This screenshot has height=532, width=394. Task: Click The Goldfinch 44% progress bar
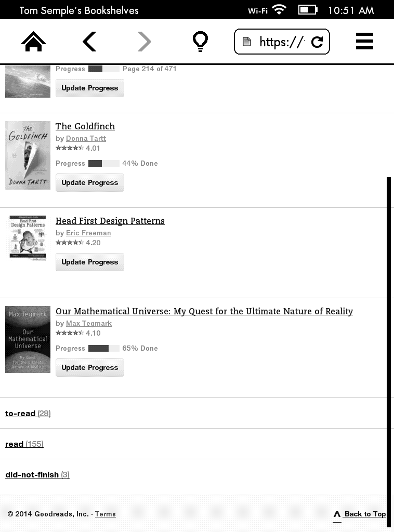[x=103, y=164]
